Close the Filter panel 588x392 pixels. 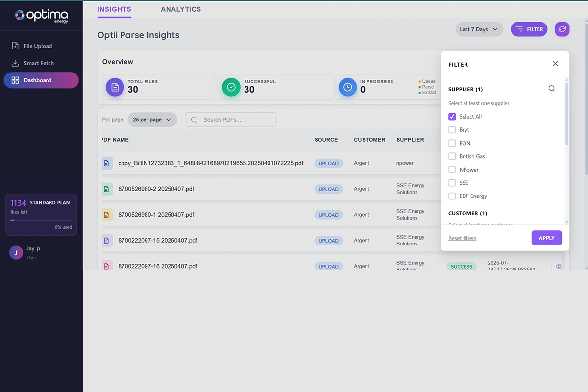(x=555, y=64)
